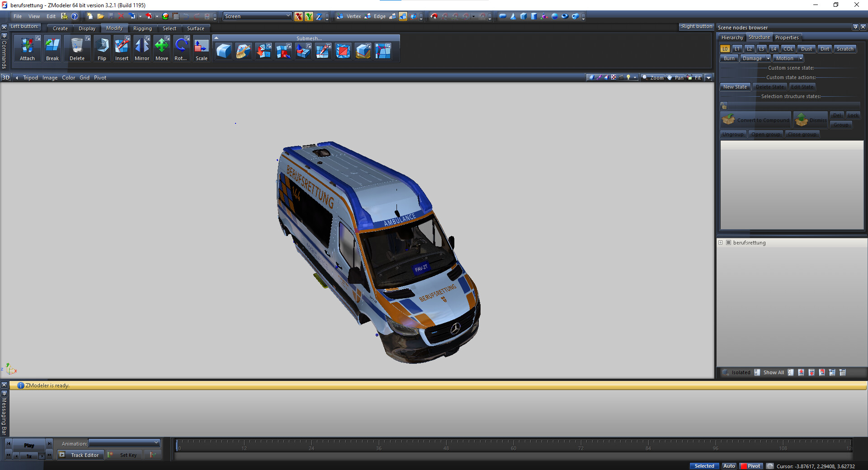Open the Rigging ribbon tab
This screenshot has height=470, width=868.
coord(142,28)
